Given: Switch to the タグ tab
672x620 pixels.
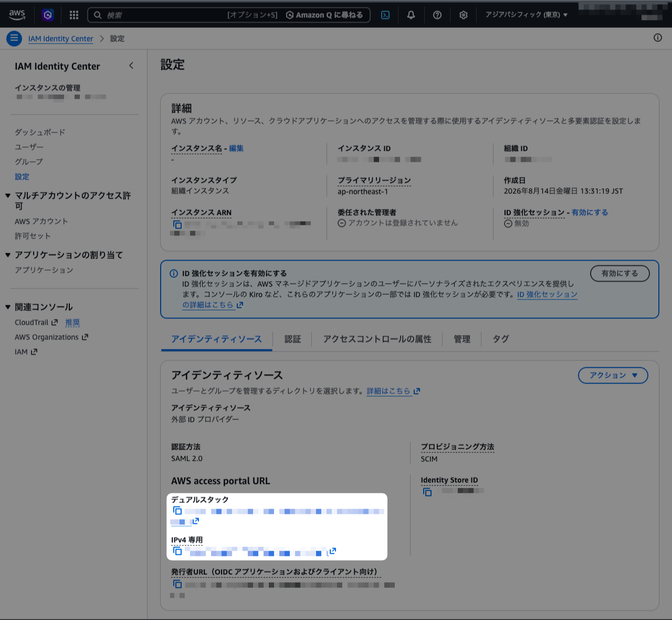Looking at the screenshot, I should coord(501,339).
